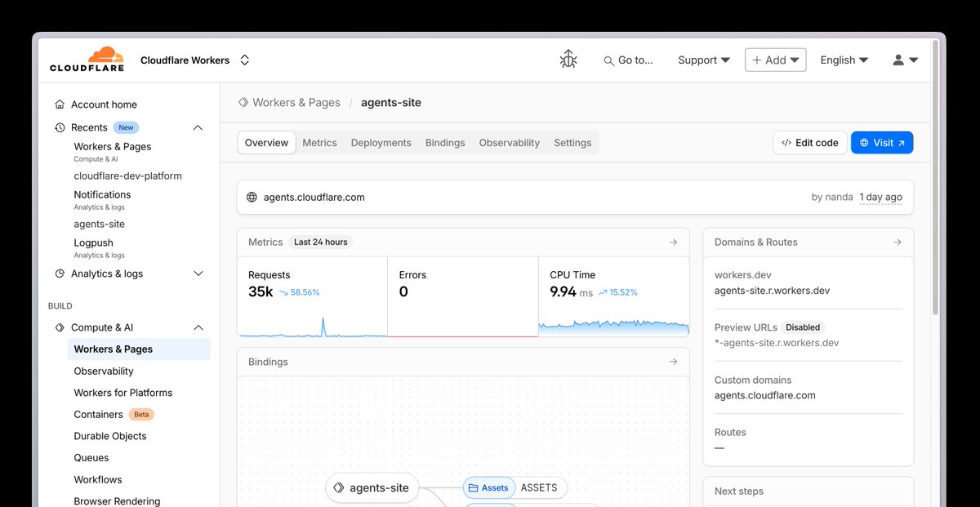980x507 pixels.
Task: Expand the Analytics & logs chevron
Action: pos(198,274)
